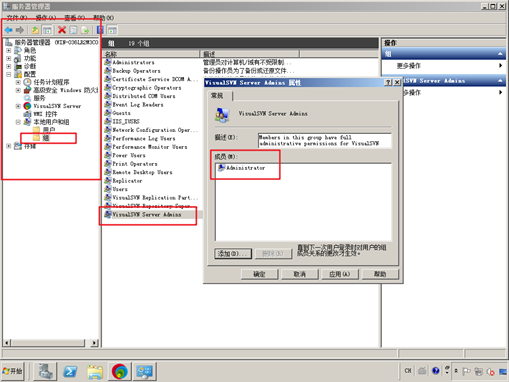
Task: Expand the 功能 tree node
Action: [9, 58]
